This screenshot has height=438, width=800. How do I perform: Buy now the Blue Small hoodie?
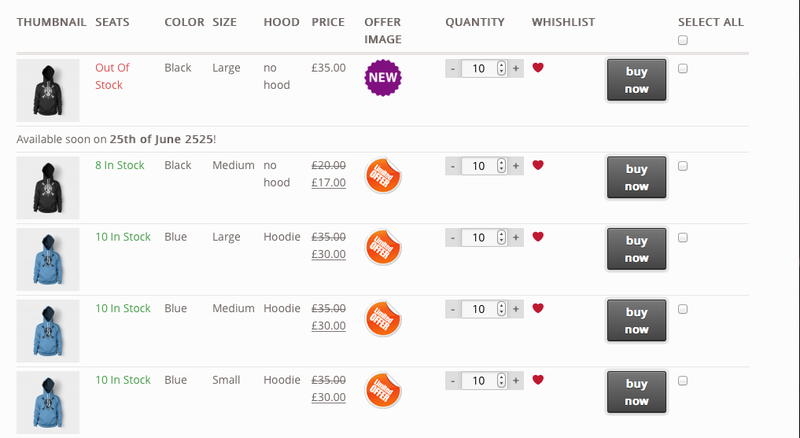pyautogui.click(x=636, y=392)
